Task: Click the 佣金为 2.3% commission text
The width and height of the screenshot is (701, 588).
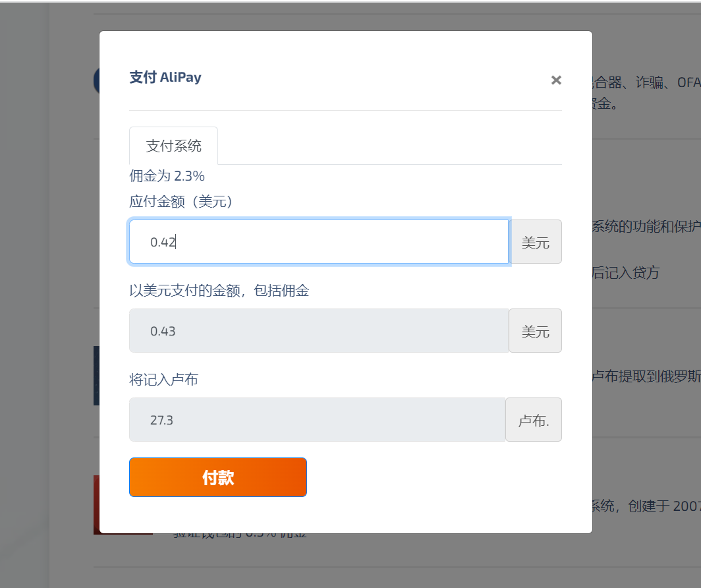Action: pyautogui.click(x=167, y=176)
